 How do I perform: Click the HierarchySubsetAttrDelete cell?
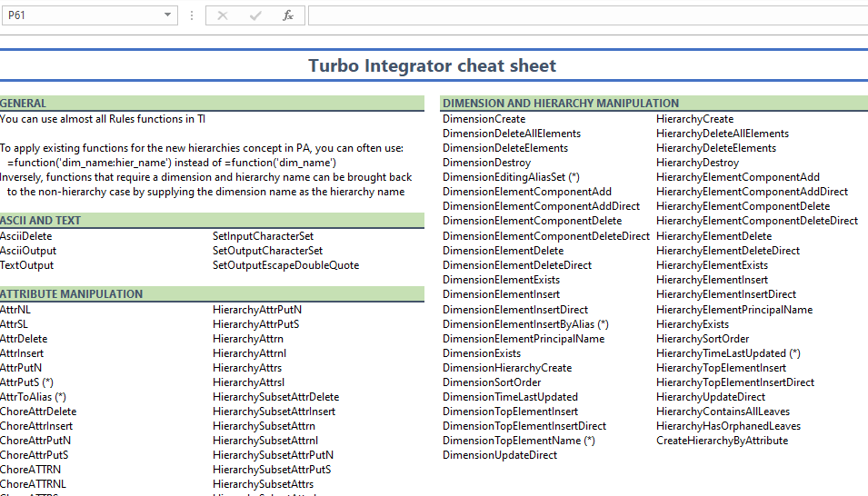[x=275, y=397]
